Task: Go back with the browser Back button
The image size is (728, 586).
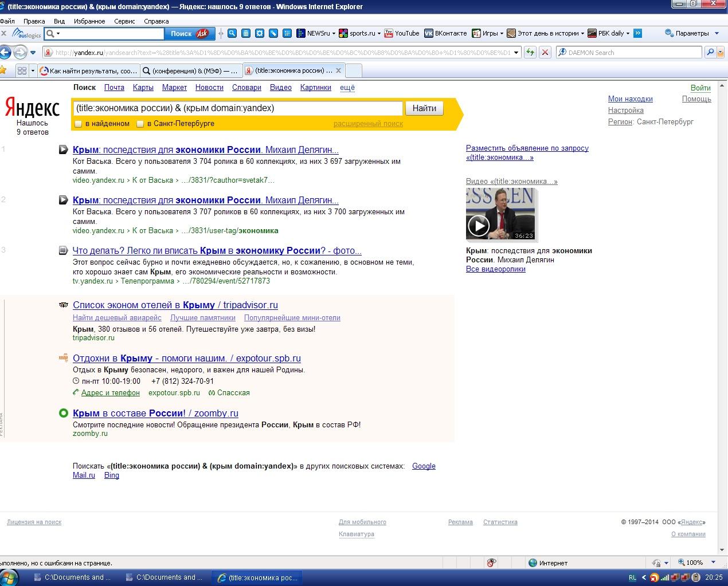Action: [5, 53]
